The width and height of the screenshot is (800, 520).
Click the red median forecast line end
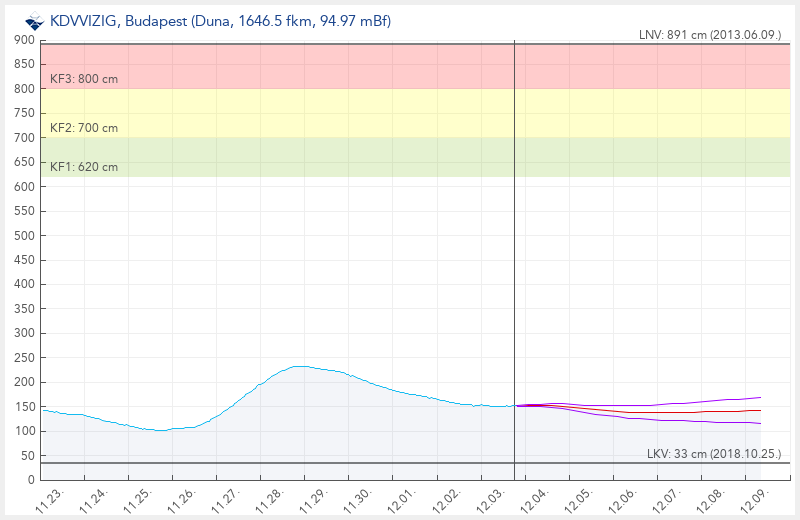tap(760, 410)
